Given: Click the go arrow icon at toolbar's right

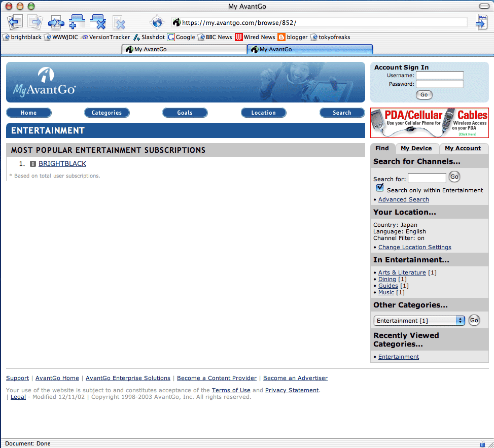Looking at the screenshot, I should click(x=482, y=22).
